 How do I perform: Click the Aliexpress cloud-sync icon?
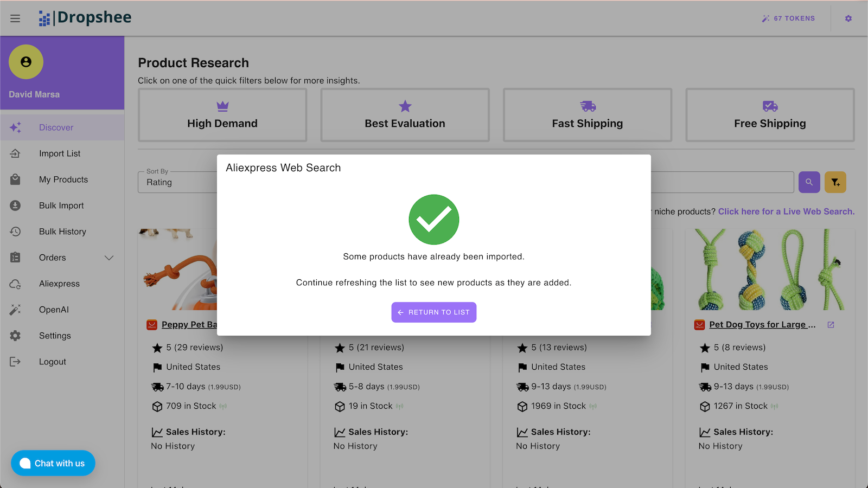pyautogui.click(x=15, y=284)
